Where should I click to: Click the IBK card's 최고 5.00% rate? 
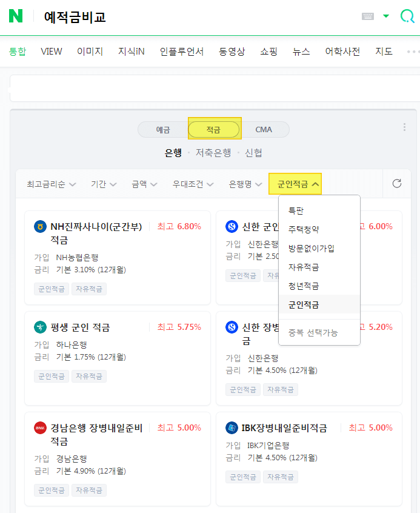click(371, 428)
